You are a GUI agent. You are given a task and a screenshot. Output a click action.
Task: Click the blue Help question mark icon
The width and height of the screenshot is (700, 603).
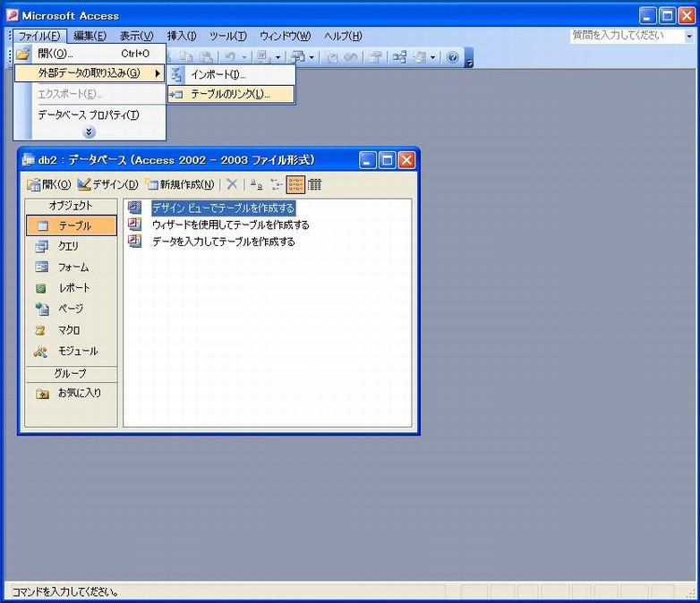point(452,57)
